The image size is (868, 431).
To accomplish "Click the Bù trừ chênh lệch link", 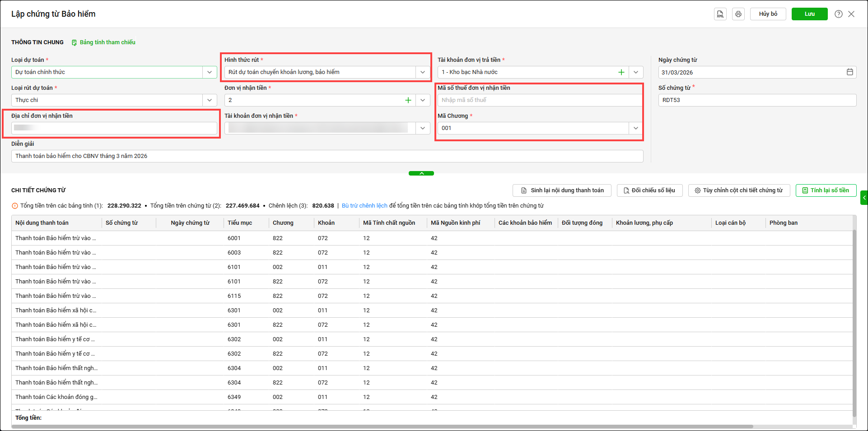I will [364, 206].
